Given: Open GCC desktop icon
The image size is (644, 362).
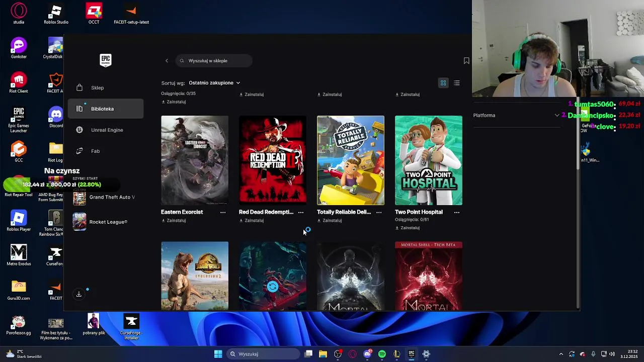Looking at the screenshot, I should click(x=19, y=152).
